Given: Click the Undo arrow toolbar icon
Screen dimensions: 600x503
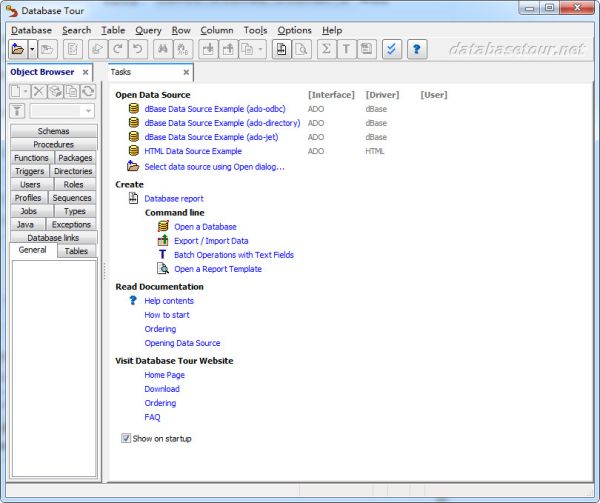Looking at the screenshot, I should [x=138, y=49].
